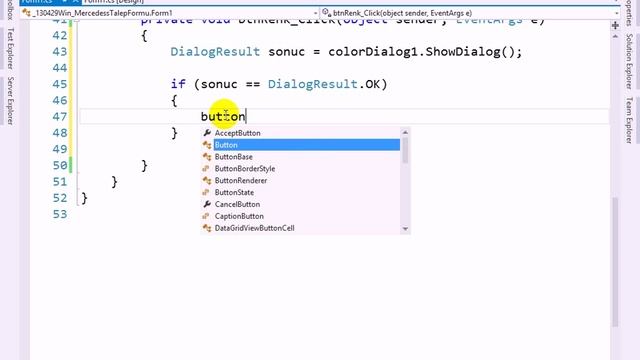This screenshot has height=360, width=640.
Task: Click the class icon beside ButtonBase
Action: [207, 157]
